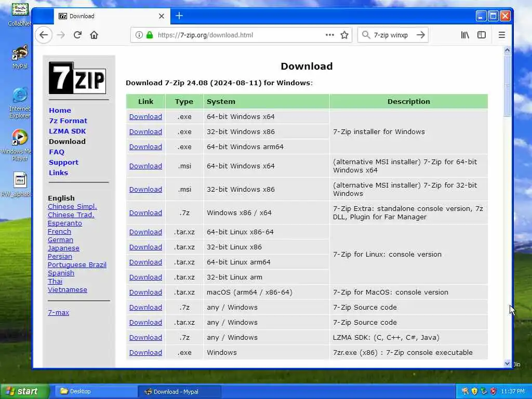532x399 pixels.
Task: Bookmark this page with the star icon
Action: coord(344,35)
